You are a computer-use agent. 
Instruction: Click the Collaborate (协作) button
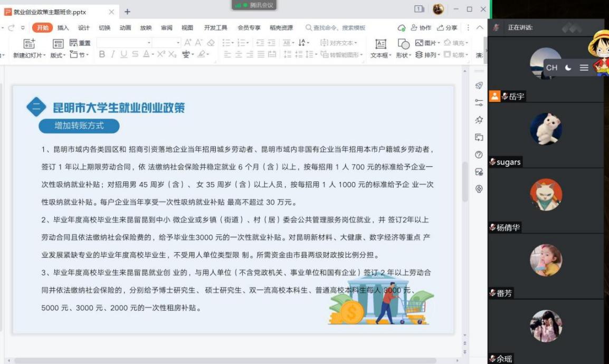point(421,28)
